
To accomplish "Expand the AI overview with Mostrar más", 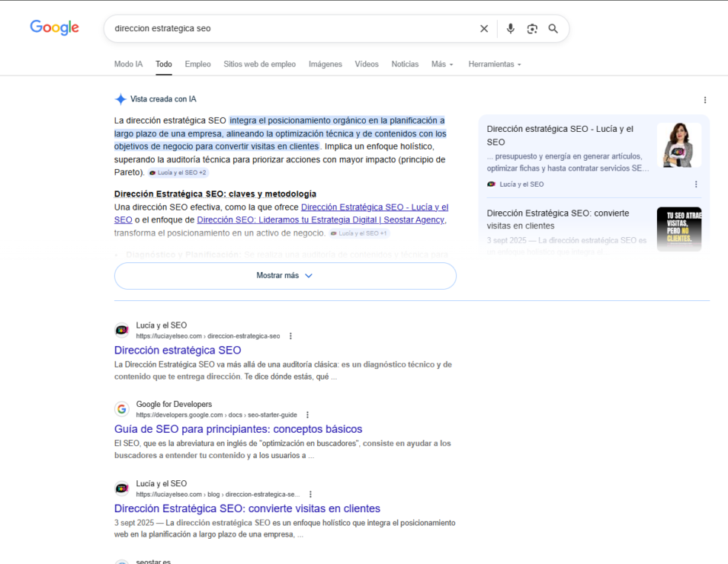I will [284, 275].
